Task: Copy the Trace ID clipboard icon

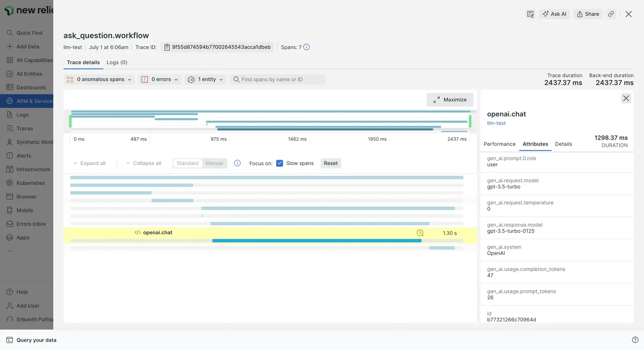Action: [167, 47]
